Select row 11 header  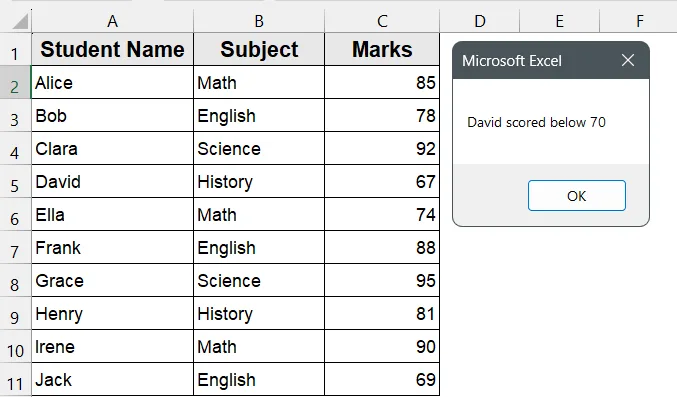click(15, 380)
